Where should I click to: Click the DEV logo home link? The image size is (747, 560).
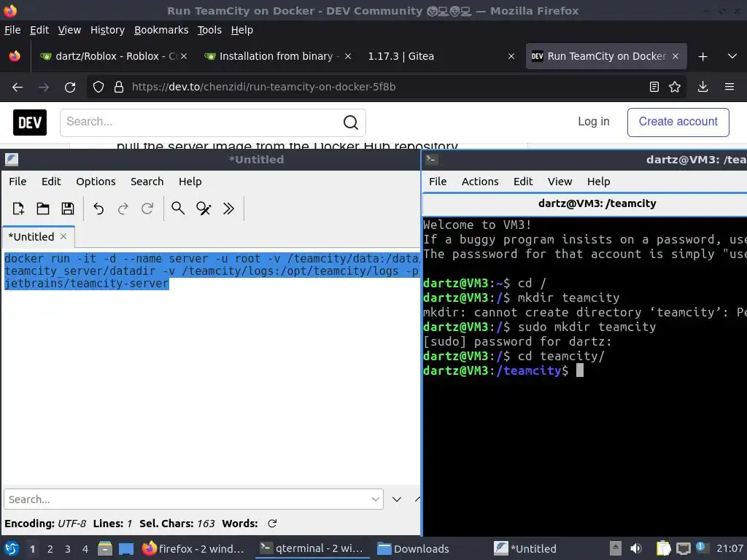[x=30, y=122]
